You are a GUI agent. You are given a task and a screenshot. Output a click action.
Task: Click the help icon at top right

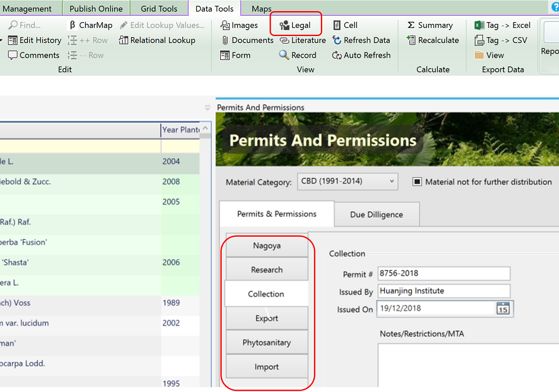(x=556, y=7)
